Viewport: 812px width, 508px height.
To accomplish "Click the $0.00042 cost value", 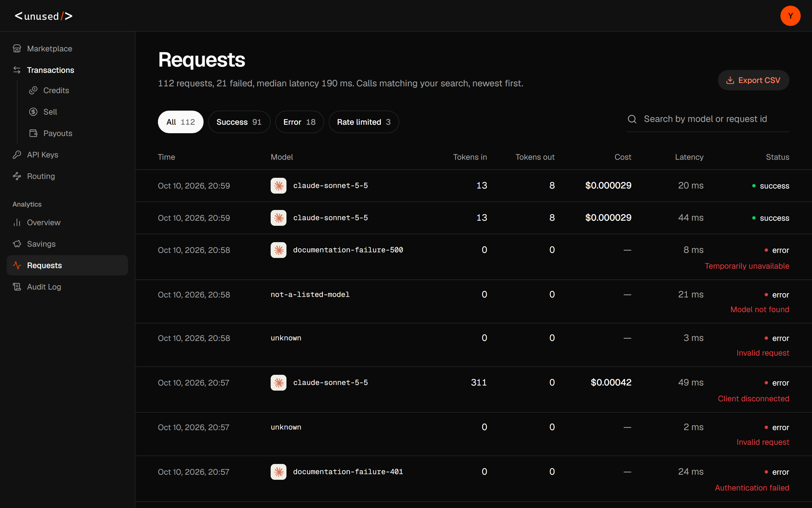I will click(x=611, y=382).
